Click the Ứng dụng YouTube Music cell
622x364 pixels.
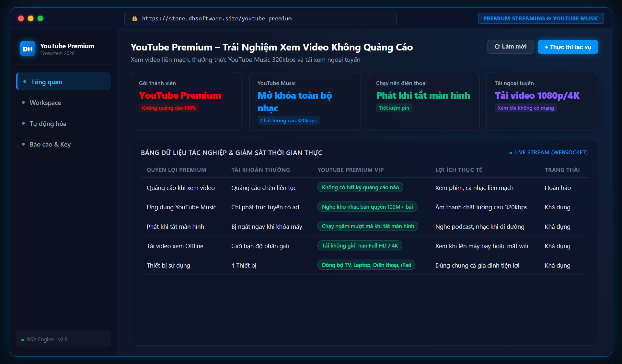181,207
